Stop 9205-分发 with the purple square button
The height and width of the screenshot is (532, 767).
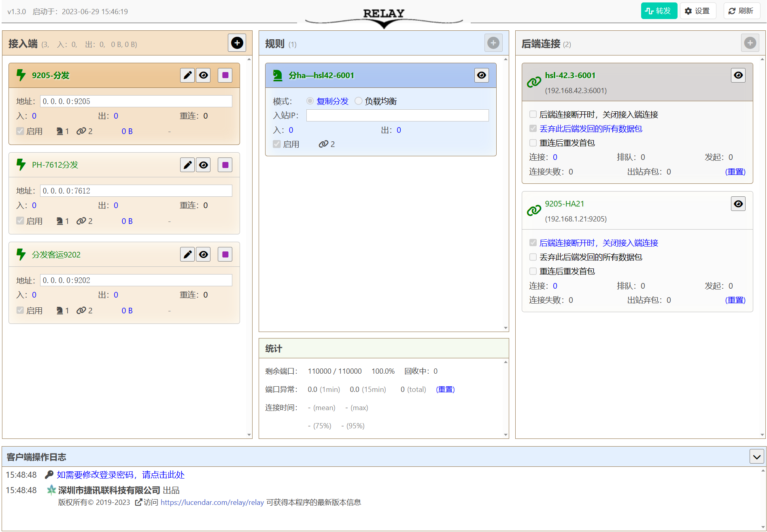tap(225, 75)
